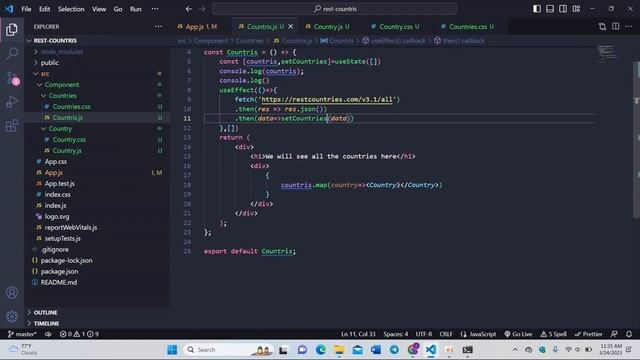This screenshot has height=360, width=640.
Task: Open the File menu
Action: (x=26, y=9)
